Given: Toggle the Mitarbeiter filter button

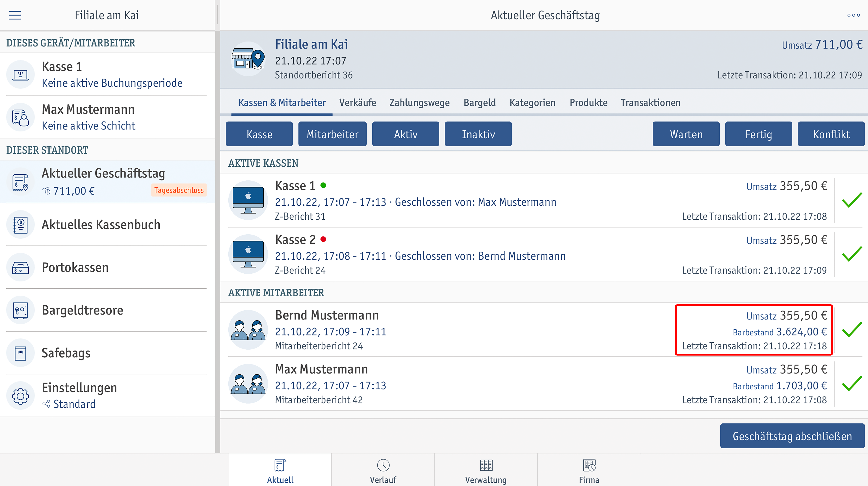Looking at the screenshot, I should tap(332, 134).
